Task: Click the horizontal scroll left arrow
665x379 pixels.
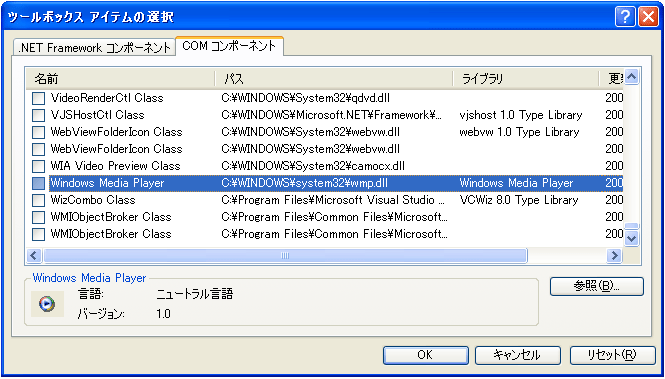Action: coord(34,255)
